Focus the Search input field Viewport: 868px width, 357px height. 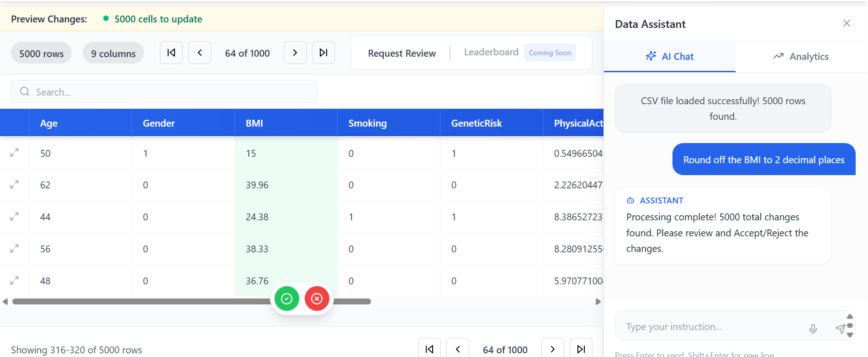click(164, 92)
